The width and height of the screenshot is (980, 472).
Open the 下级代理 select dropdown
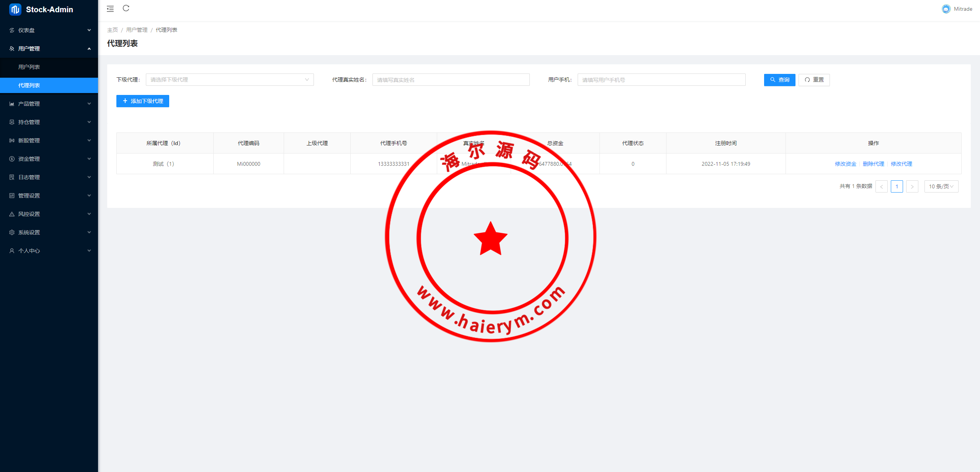(230, 80)
